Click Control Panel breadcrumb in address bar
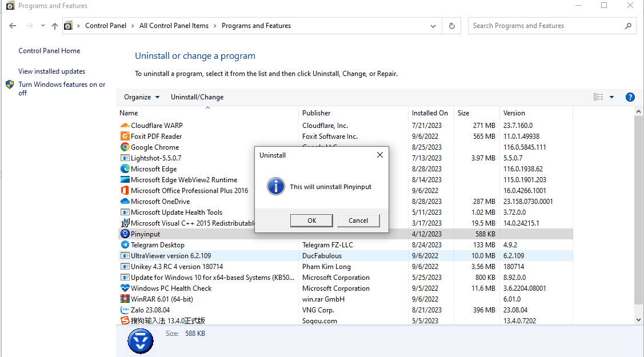 point(106,26)
